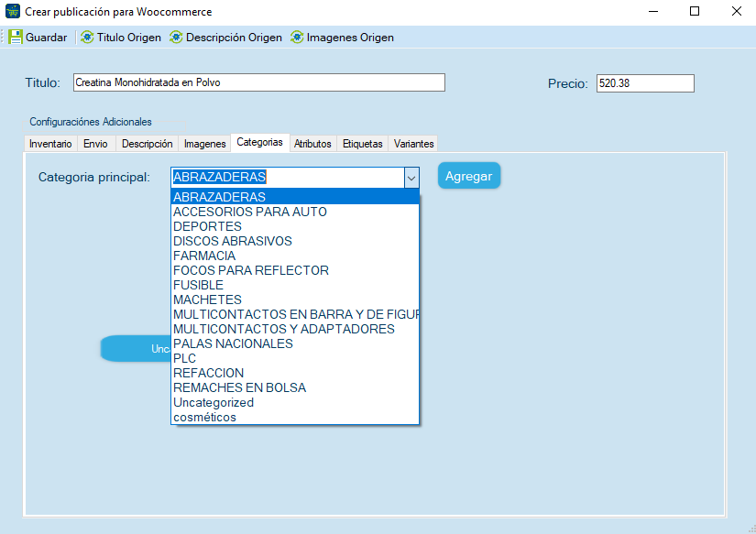756x534 pixels.
Task: Select MULTICONTACTOS EN BARRA Y DE FIGURA option
Action: tap(295, 314)
